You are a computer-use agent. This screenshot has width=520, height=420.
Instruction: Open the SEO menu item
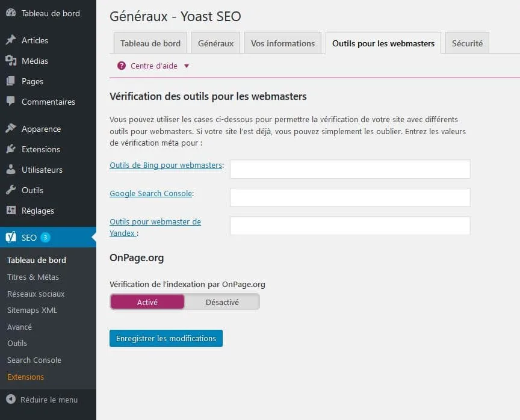tap(48, 237)
